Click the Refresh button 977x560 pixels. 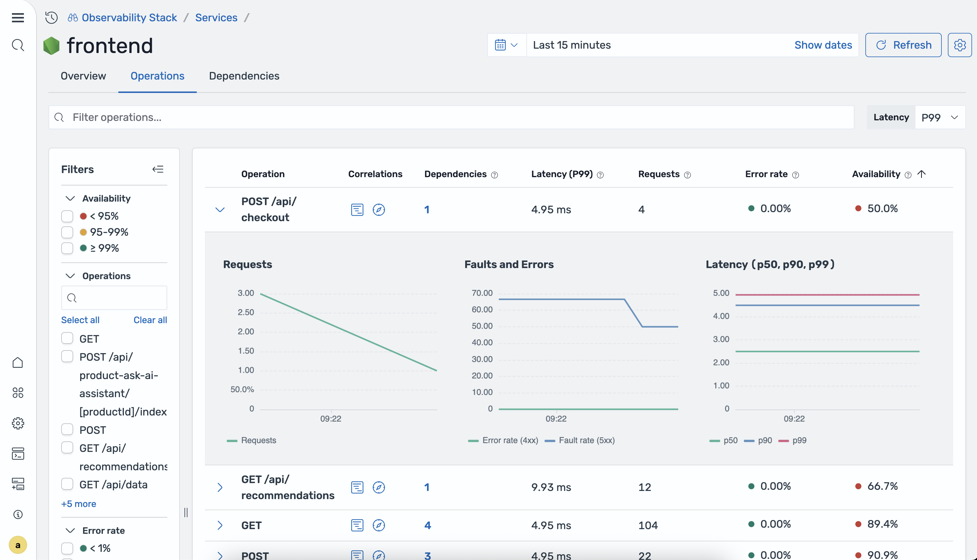pos(903,45)
